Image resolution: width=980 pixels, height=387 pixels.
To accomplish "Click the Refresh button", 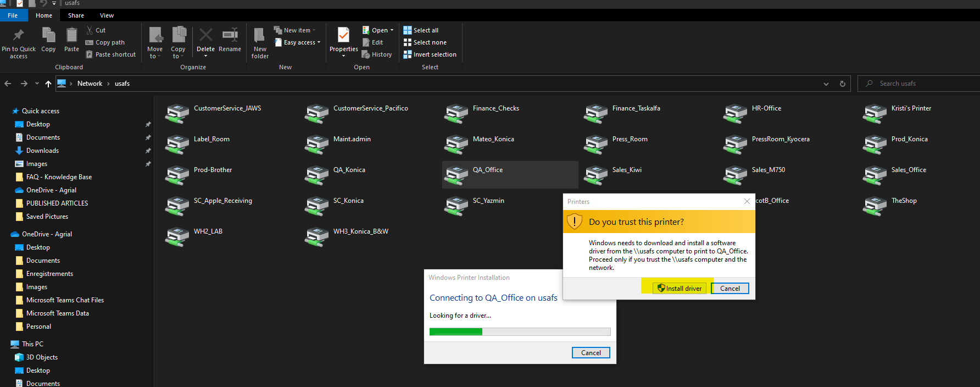I will coord(842,84).
